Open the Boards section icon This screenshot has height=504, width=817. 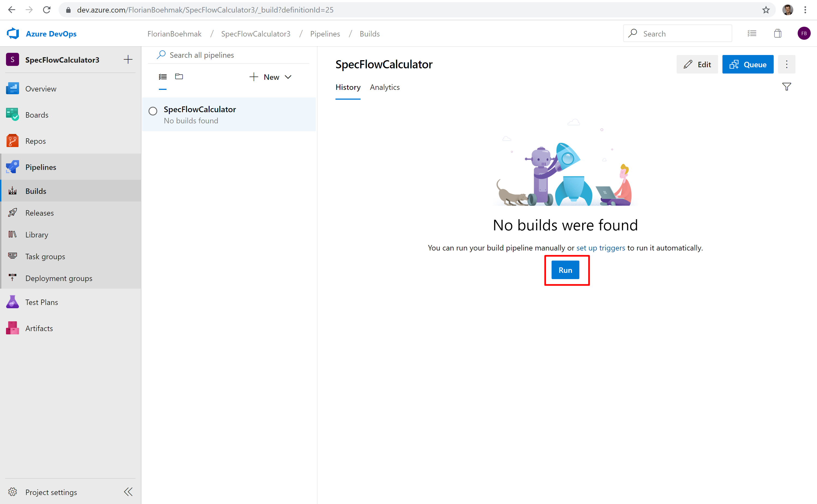pos(12,115)
